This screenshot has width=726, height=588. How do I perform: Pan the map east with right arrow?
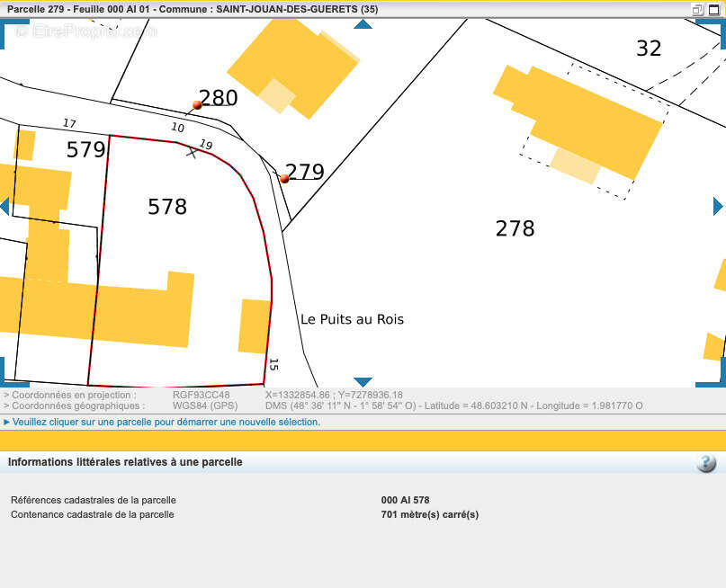(718, 206)
